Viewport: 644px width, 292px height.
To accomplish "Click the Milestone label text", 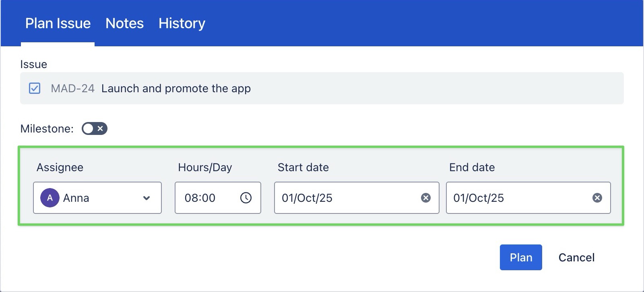I will (x=47, y=129).
